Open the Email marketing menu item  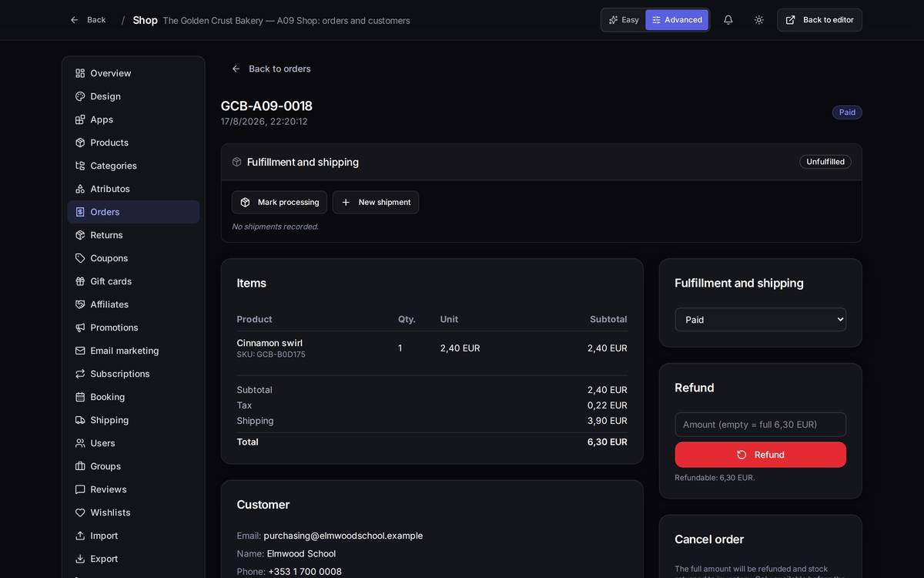(133, 351)
